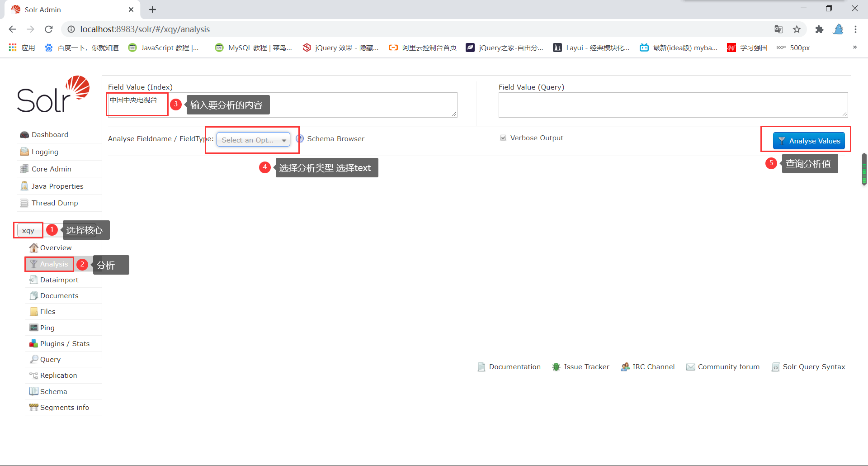Open Segments info page
Image resolution: width=868 pixels, height=466 pixels.
(x=65, y=408)
